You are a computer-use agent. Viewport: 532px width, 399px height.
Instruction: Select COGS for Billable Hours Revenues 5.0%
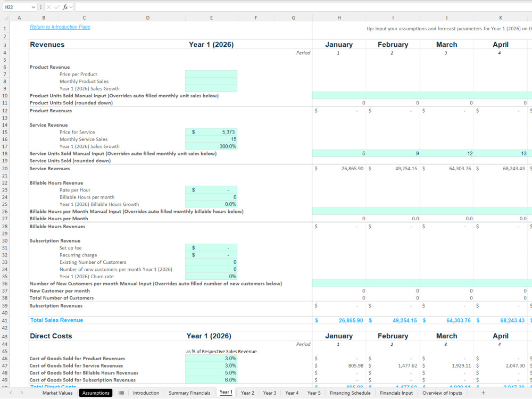coord(211,372)
